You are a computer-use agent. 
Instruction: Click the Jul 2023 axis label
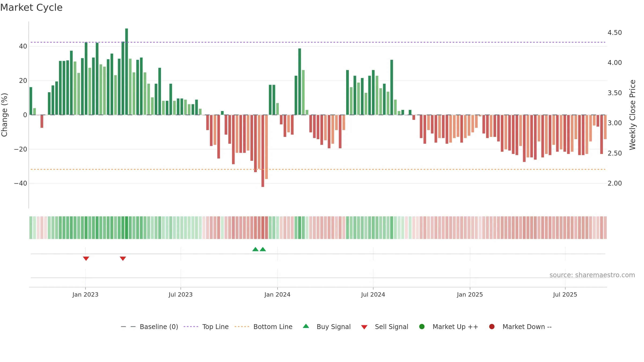(181, 295)
